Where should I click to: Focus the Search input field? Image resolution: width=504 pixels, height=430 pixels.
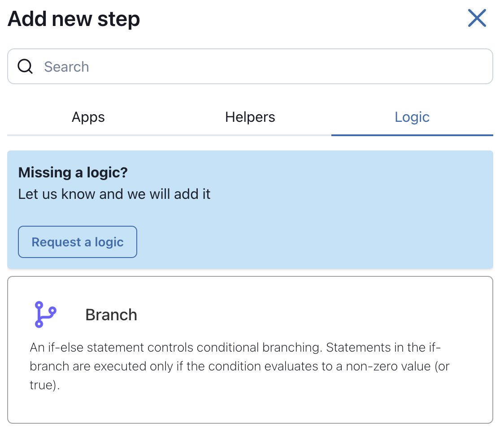coord(250,66)
